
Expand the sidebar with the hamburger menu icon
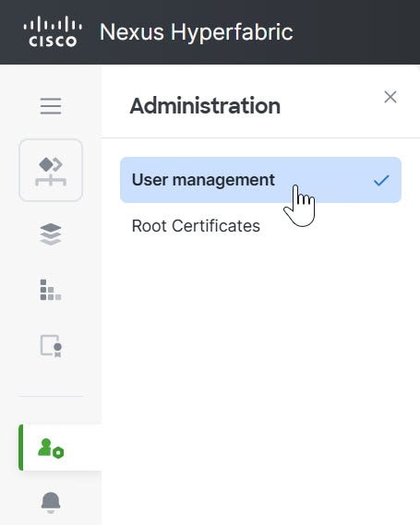51,106
